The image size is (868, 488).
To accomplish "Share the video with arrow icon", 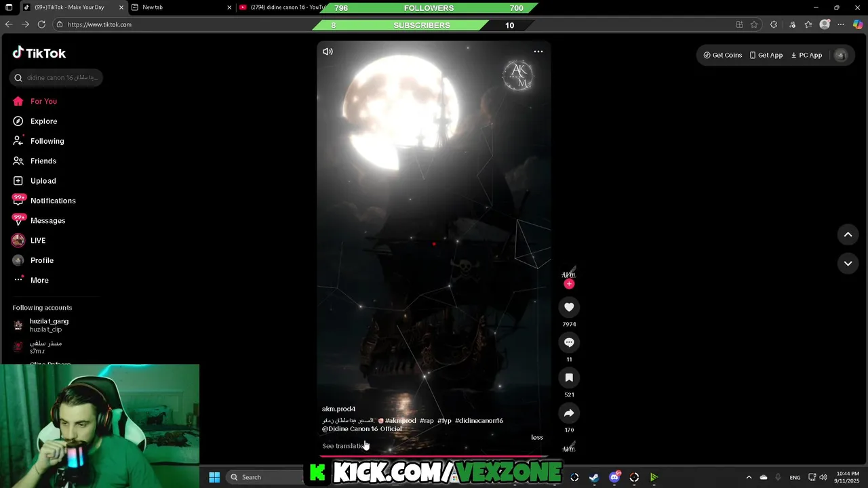I will [x=569, y=413].
